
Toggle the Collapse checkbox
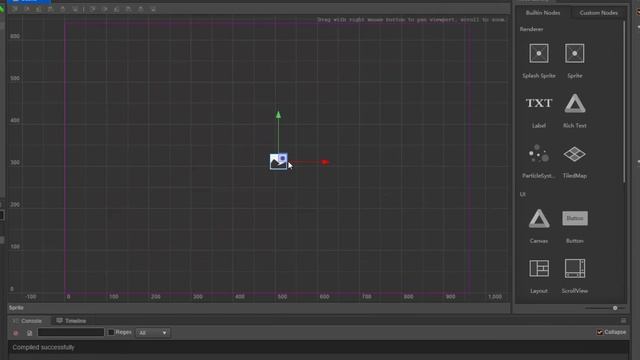(600, 332)
